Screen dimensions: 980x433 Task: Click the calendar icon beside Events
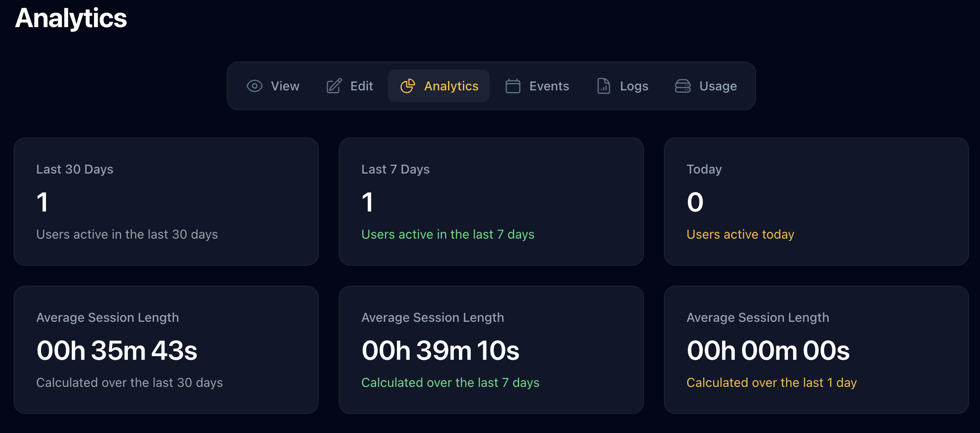point(513,86)
